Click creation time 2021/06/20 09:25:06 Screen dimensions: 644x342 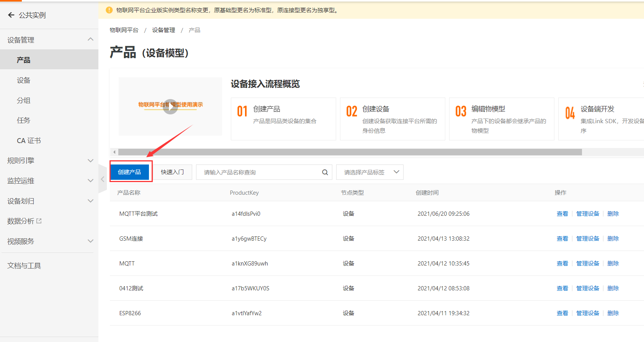[443, 213]
